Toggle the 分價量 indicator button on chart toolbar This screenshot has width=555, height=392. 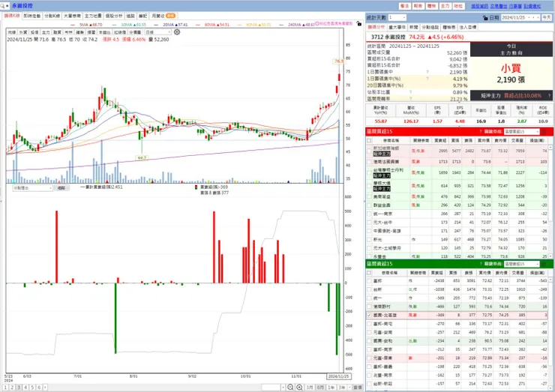[x=135, y=32]
